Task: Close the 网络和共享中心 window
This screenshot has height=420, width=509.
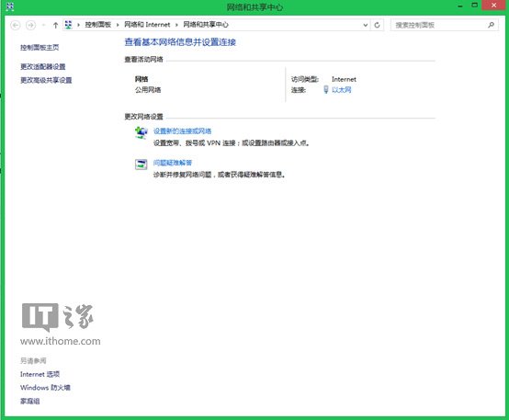Action: (493, 6)
